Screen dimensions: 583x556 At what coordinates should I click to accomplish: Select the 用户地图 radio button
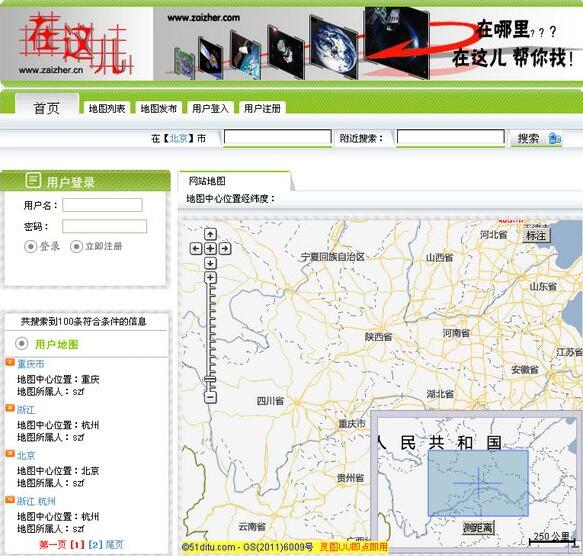[22, 343]
